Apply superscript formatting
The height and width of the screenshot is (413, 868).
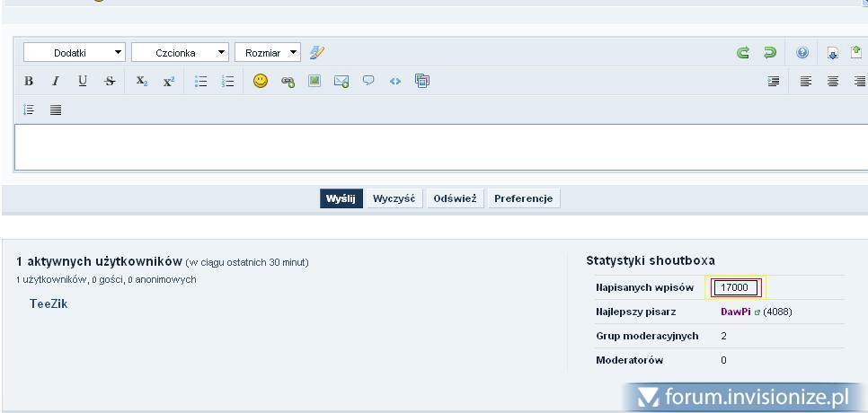[x=168, y=82]
